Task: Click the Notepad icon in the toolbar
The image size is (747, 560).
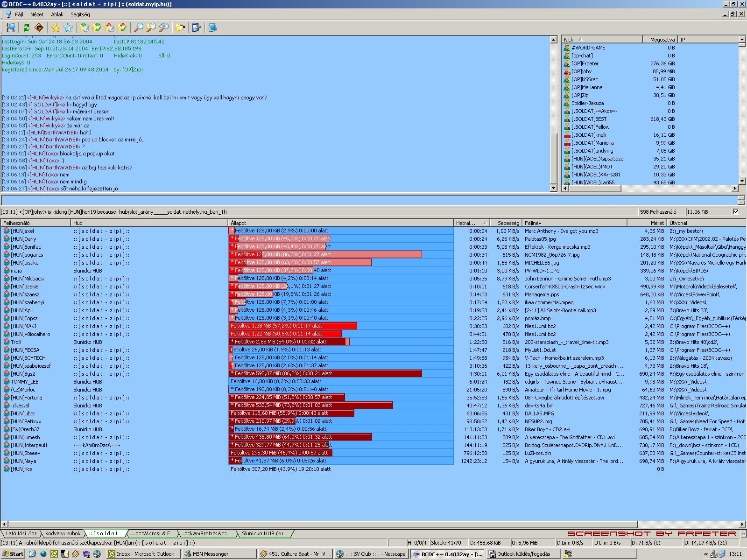Action: click(212, 28)
